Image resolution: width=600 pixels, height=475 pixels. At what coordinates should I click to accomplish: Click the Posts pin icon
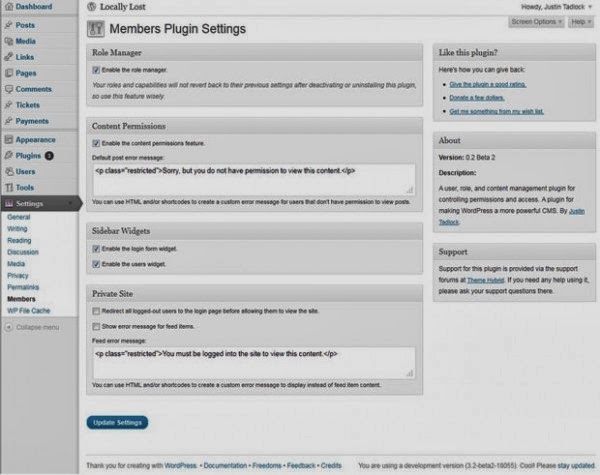point(9,25)
